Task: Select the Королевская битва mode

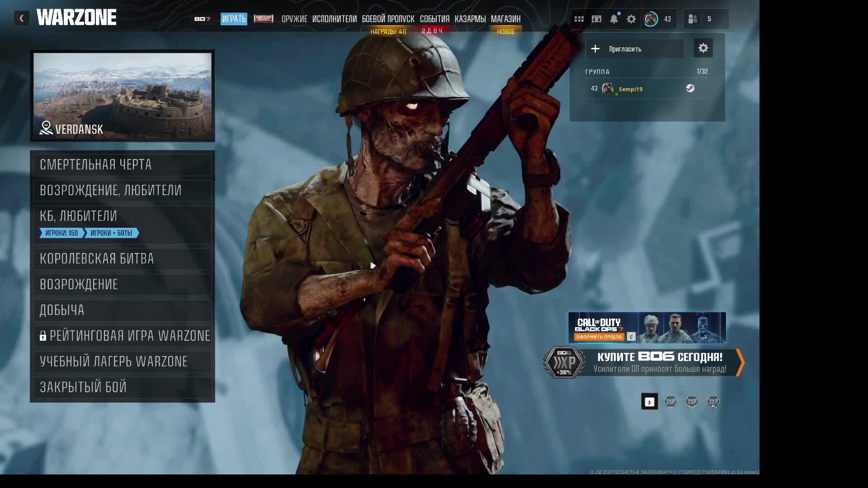Action: (x=122, y=259)
